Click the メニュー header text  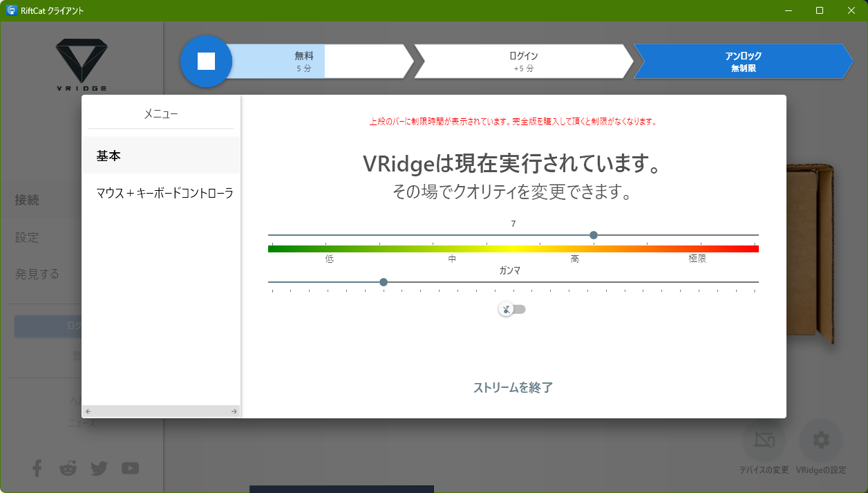pos(161,114)
